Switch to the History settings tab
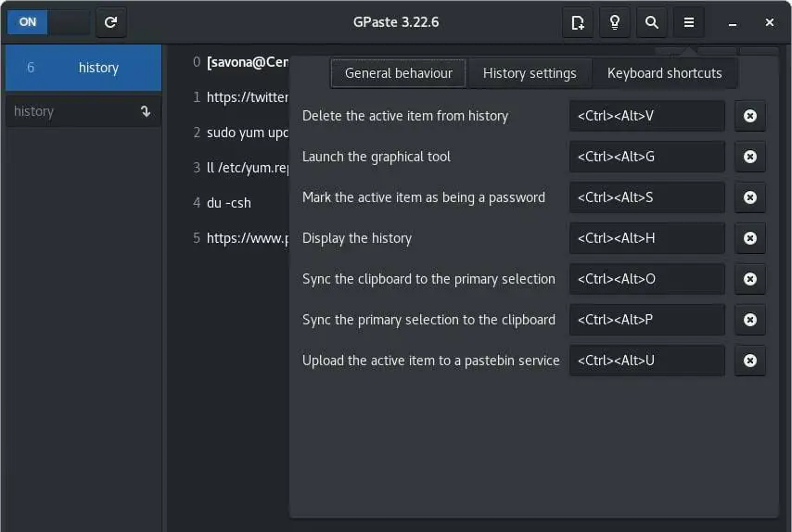The height and width of the screenshot is (532, 792). pyautogui.click(x=530, y=73)
